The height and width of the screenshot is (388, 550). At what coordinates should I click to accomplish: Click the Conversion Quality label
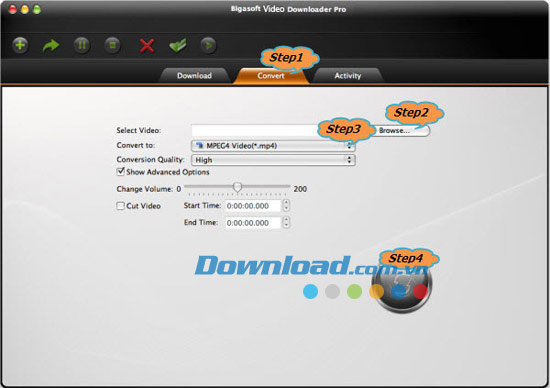click(x=150, y=160)
